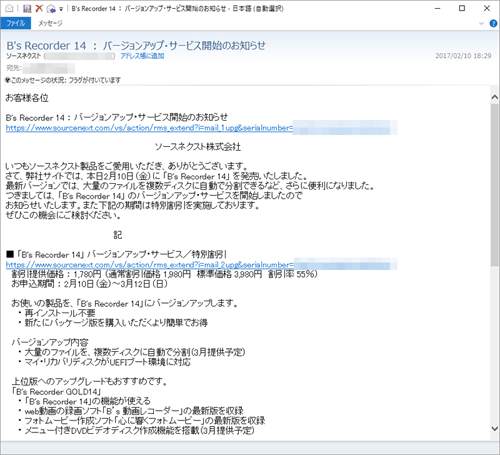Image resolution: width=500 pixels, height=455 pixels.
Task: Click the お申込期間：2月10日(金)〜3月12日(日) line
Action: pos(89,284)
